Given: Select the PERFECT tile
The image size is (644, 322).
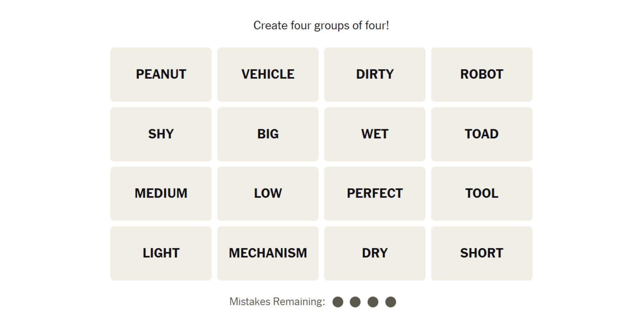Looking at the screenshot, I should 375,193.
